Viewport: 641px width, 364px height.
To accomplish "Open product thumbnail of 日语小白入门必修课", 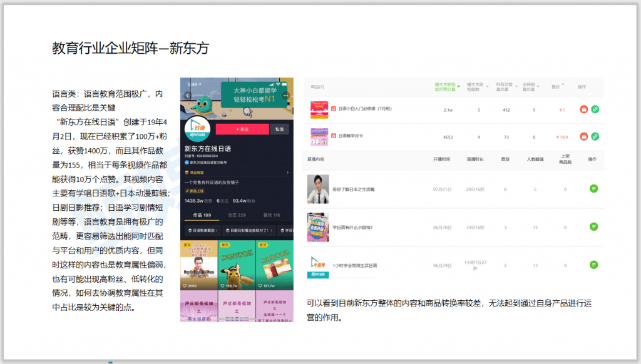I will 319,109.
